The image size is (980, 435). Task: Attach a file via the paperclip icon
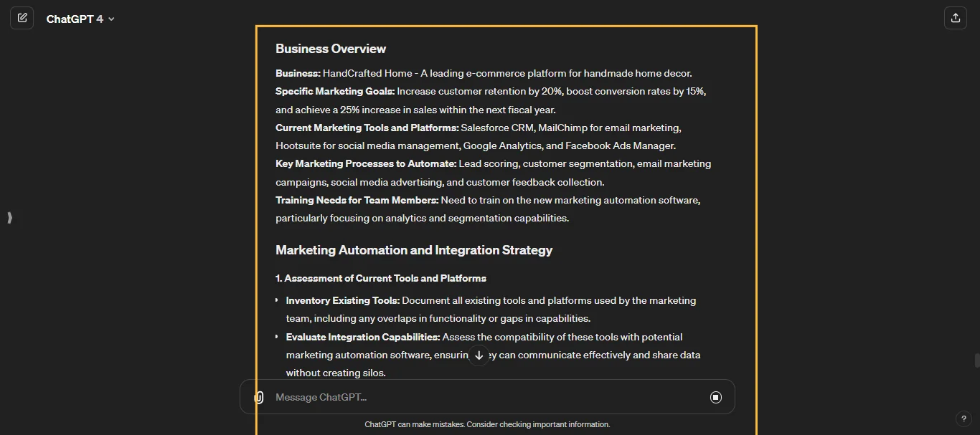tap(258, 397)
